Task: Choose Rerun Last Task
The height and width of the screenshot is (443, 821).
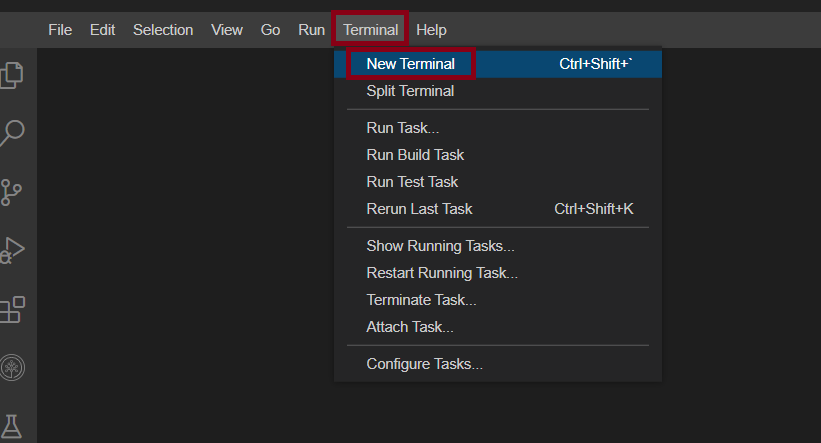Action: [419, 209]
